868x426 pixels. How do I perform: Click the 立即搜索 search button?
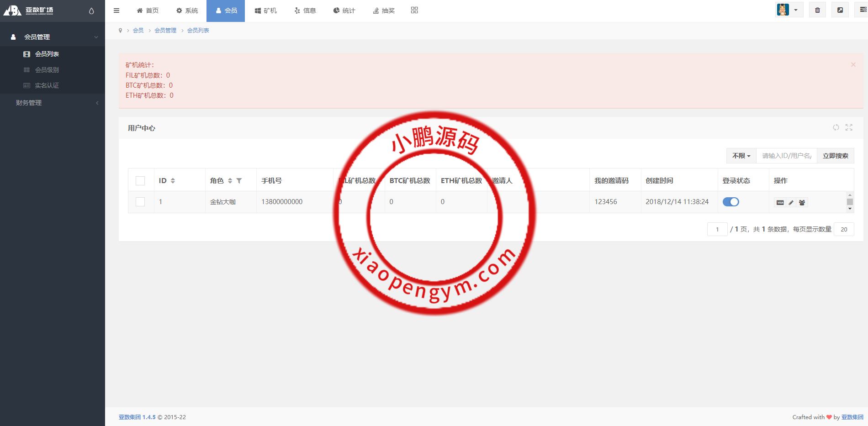[x=835, y=156]
